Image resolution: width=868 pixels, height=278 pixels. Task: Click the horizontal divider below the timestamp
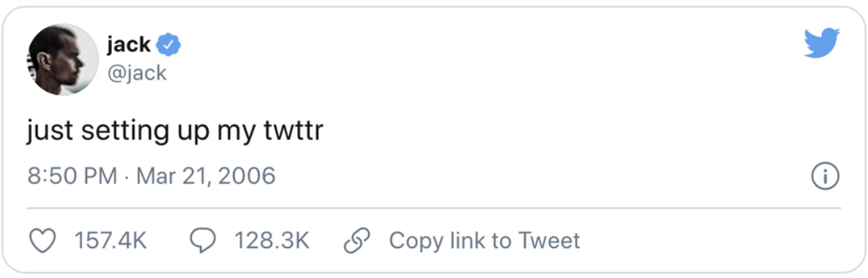coord(434,208)
